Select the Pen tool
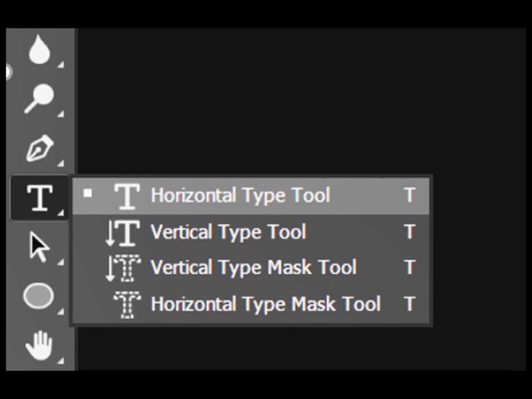Image resolution: width=532 pixels, height=399 pixels. tap(39, 148)
